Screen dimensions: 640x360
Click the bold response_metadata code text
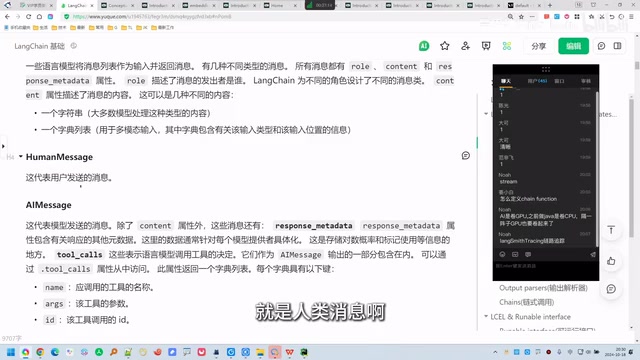313,226
